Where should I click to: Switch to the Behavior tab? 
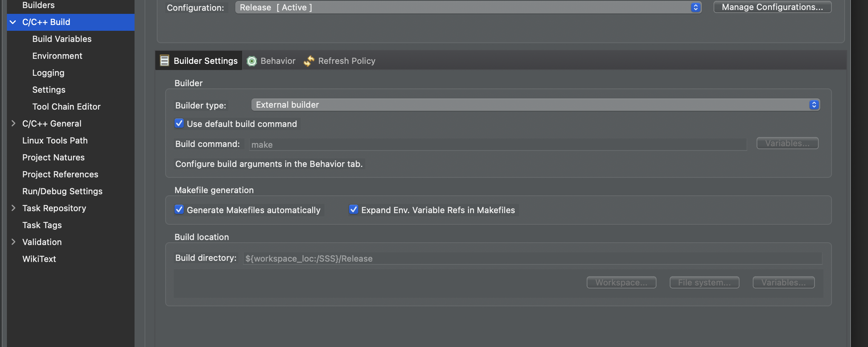point(278,61)
